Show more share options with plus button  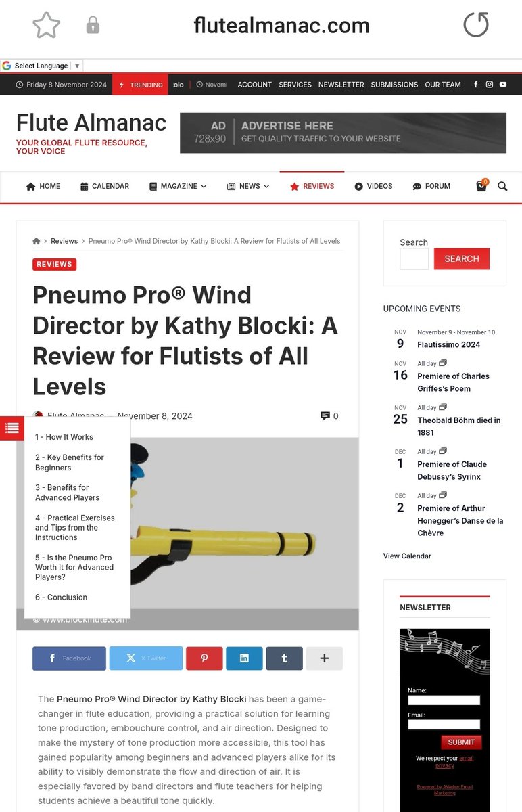(325, 658)
